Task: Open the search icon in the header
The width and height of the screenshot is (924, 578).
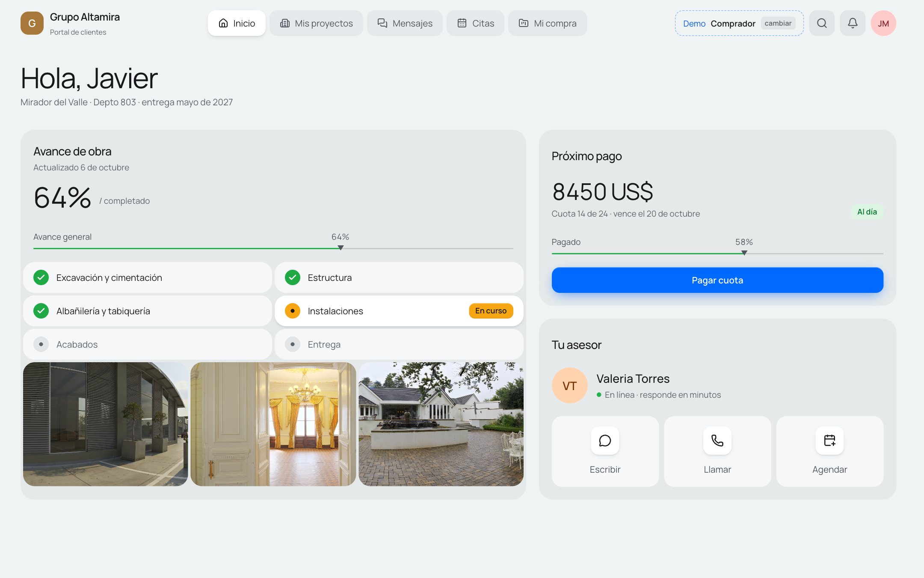Action: 822,23
